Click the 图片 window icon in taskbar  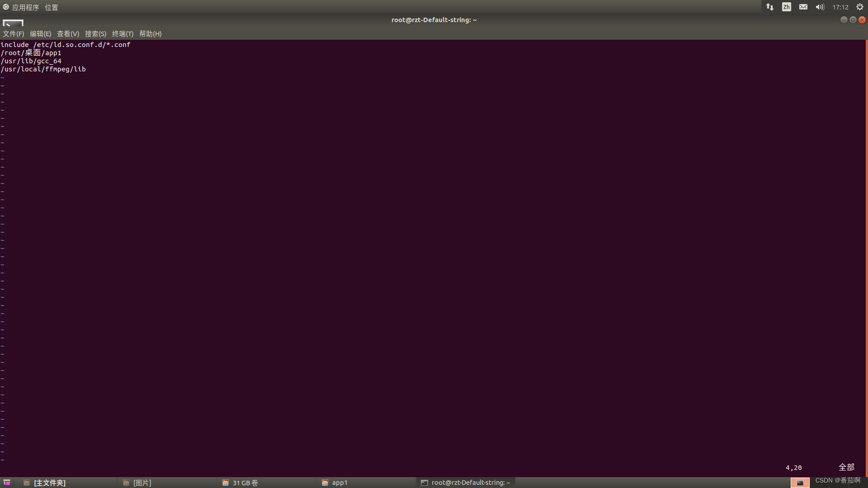pyautogui.click(x=126, y=483)
